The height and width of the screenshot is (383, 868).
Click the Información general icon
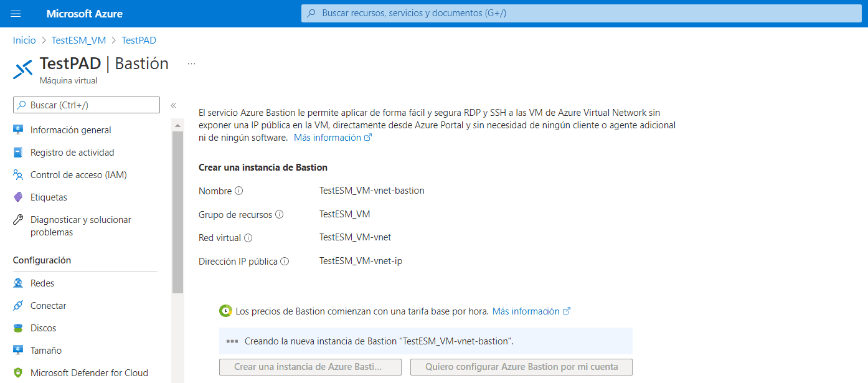[18, 130]
